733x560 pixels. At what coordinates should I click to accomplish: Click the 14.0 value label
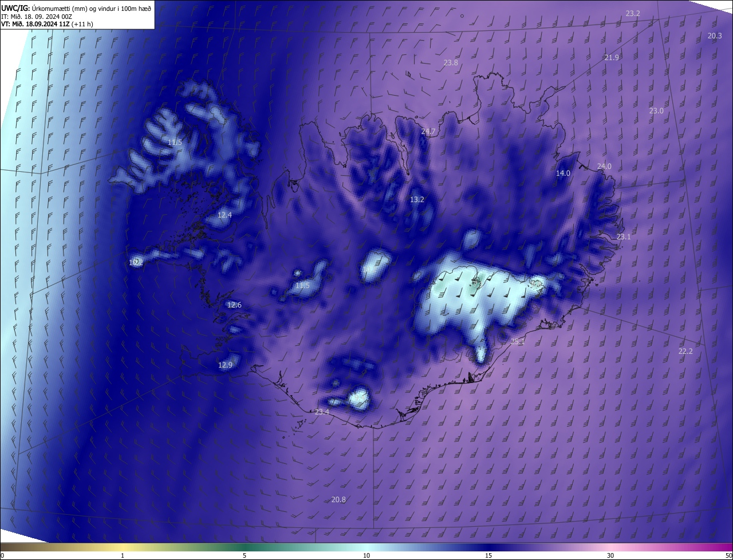[563, 173]
